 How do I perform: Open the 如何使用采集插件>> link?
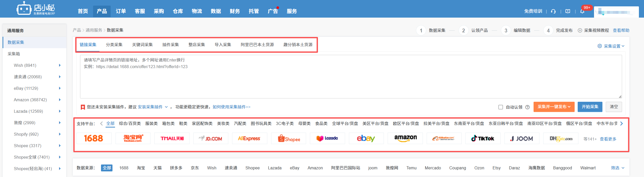232,107
